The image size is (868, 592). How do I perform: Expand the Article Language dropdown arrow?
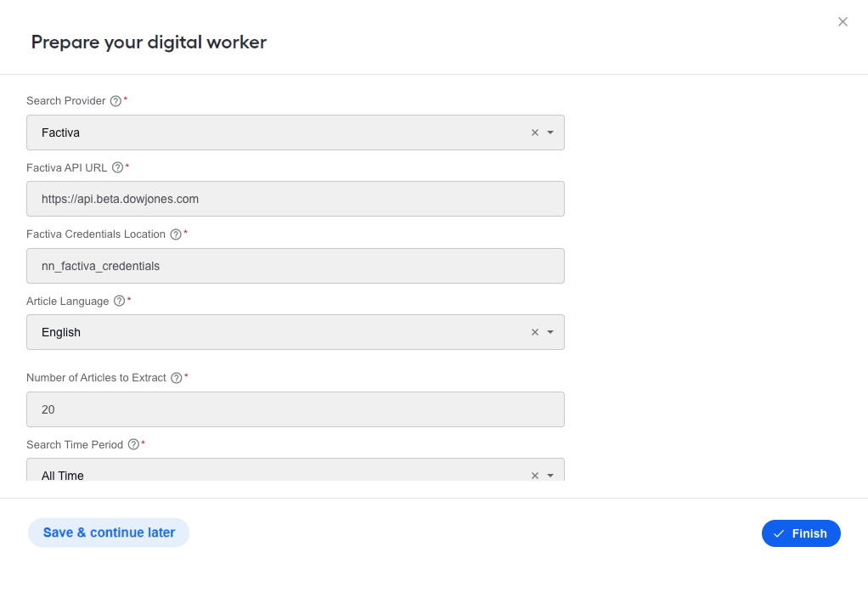coord(550,332)
